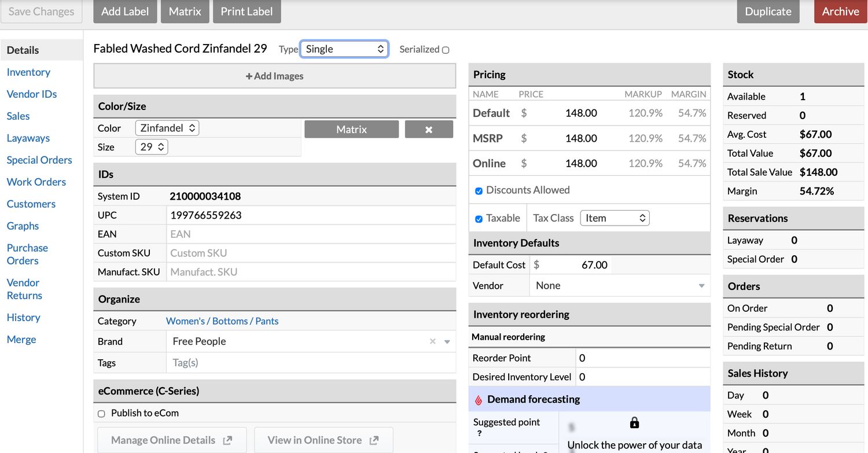This screenshot has height=453, width=868.
Task: Click the Duplicate button
Action: point(768,12)
